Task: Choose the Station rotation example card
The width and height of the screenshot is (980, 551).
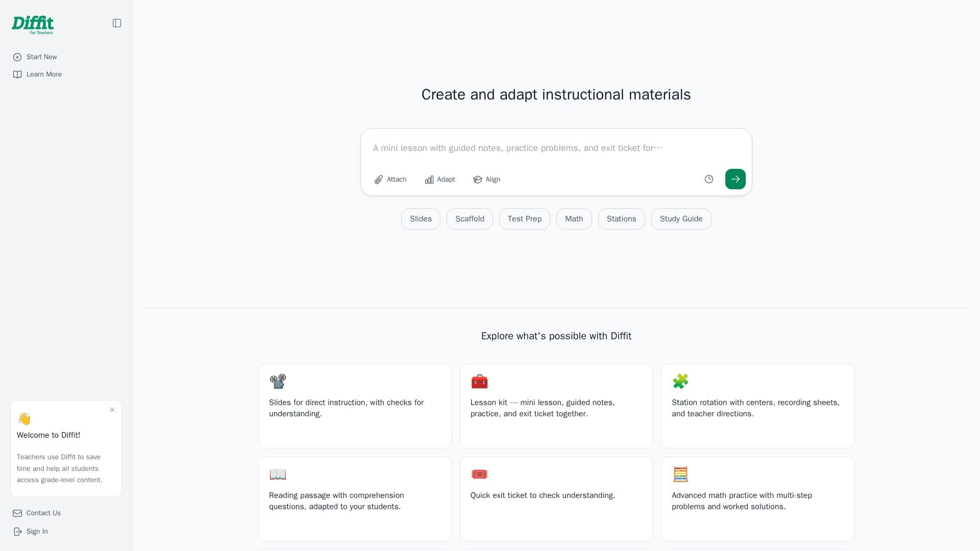Action: pyautogui.click(x=757, y=406)
